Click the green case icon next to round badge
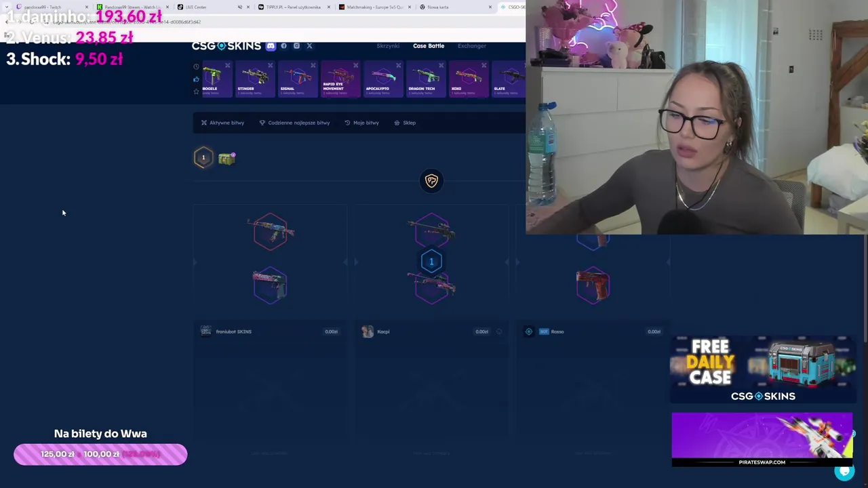Viewport: 868px width, 488px height. [x=226, y=158]
